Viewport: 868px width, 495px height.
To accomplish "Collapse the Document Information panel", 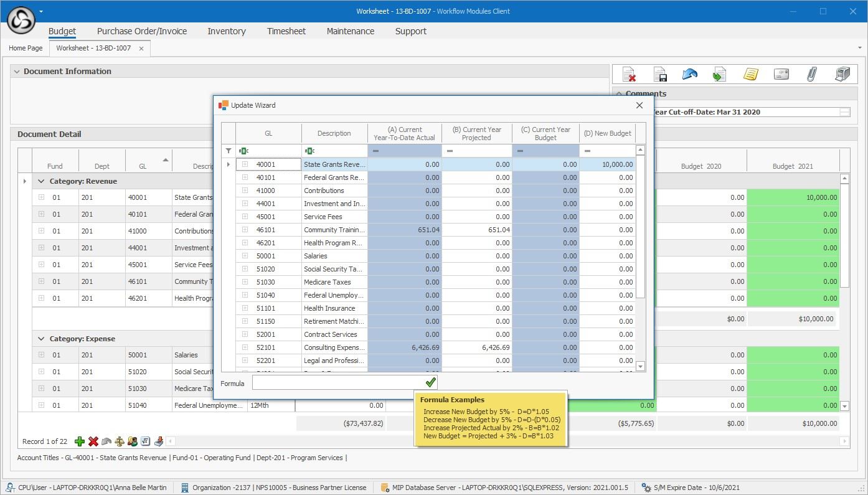I will tap(16, 72).
